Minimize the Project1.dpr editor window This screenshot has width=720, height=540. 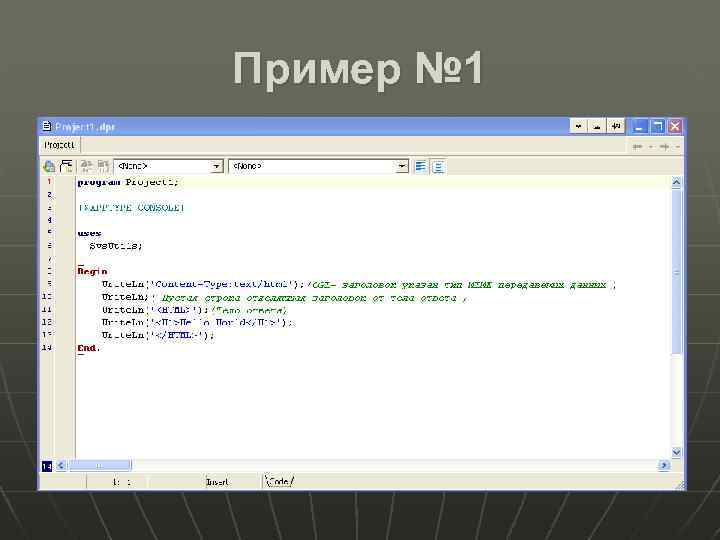639,126
